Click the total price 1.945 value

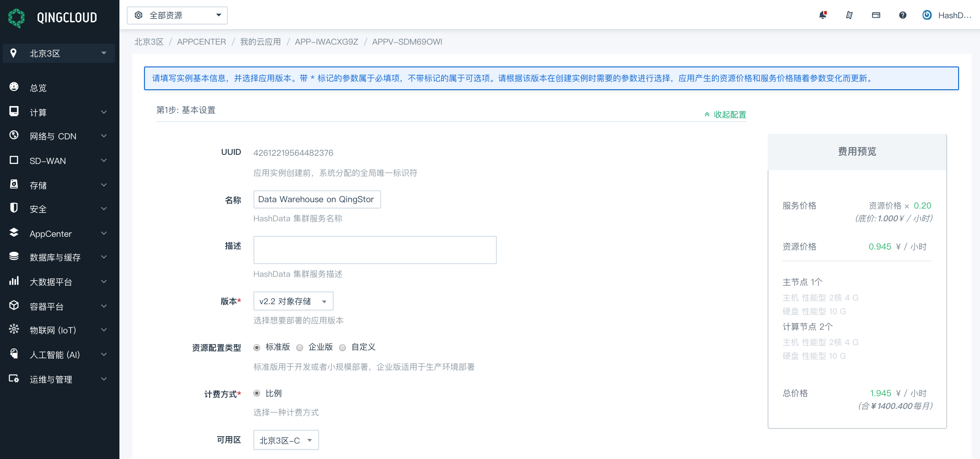tap(880, 393)
